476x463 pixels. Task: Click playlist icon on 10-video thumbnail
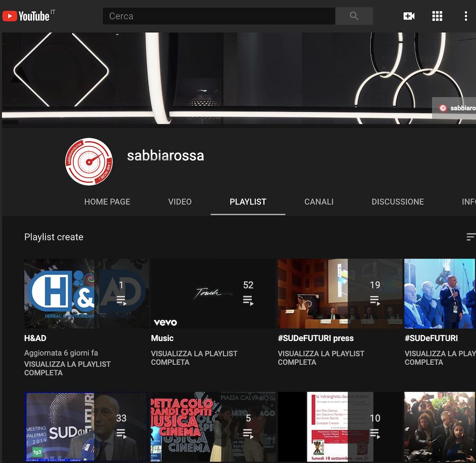375,433
